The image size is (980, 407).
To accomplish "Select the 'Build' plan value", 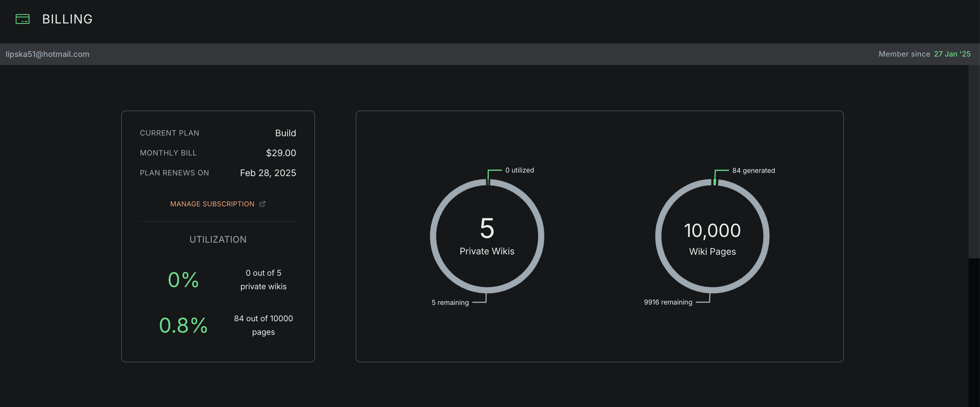I will pyautogui.click(x=285, y=133).
